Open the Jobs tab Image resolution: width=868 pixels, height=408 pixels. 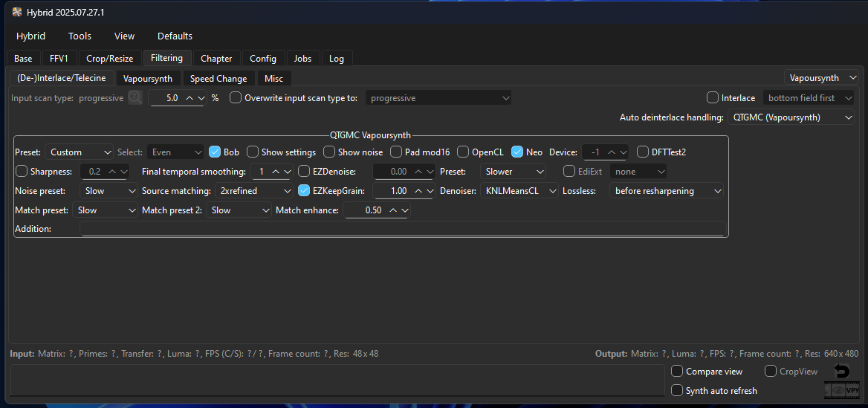tap(302, 58)
